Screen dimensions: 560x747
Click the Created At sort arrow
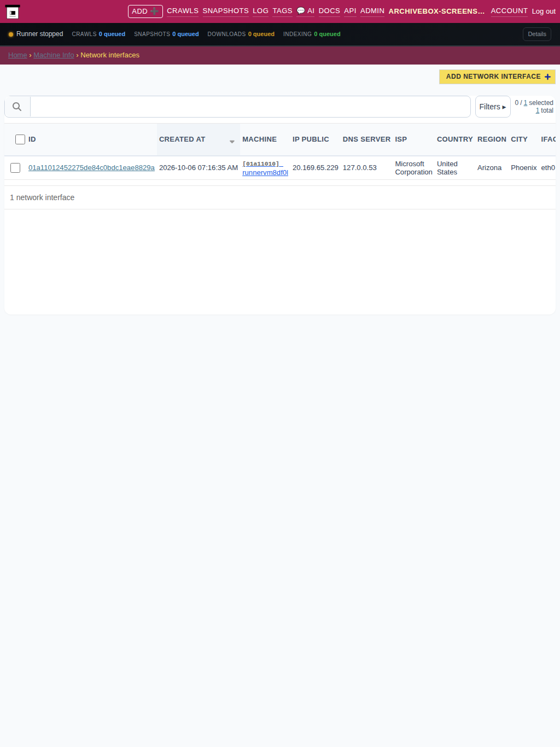(232, 142)
